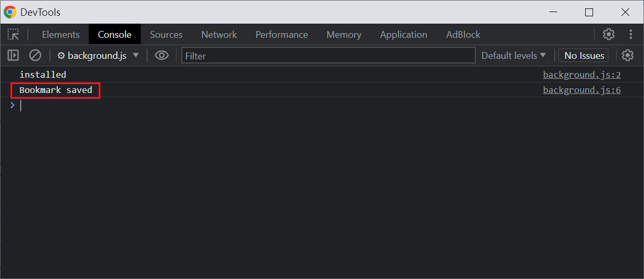Go to the Application tab

click(x=403, y=35)
